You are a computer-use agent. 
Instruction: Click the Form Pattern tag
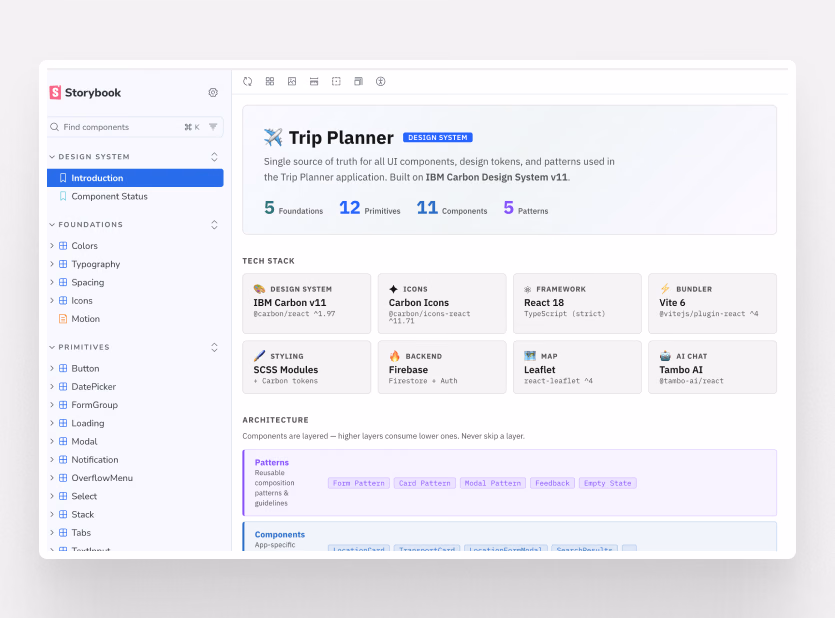pyautogui.click(x=359, y=483)
